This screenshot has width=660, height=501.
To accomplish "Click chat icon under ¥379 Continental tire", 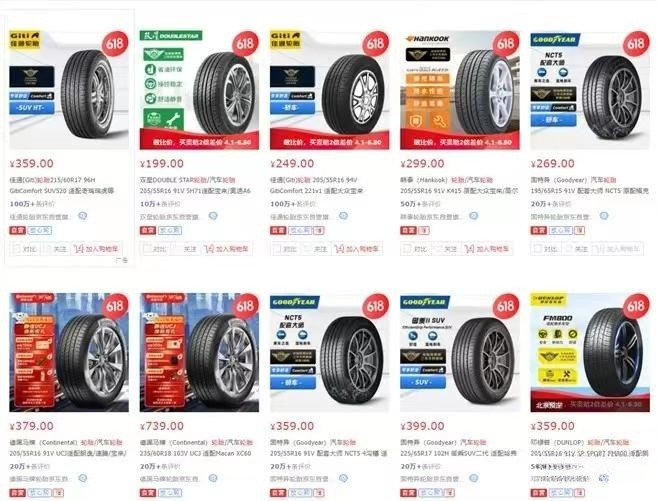I will [83, 478].
